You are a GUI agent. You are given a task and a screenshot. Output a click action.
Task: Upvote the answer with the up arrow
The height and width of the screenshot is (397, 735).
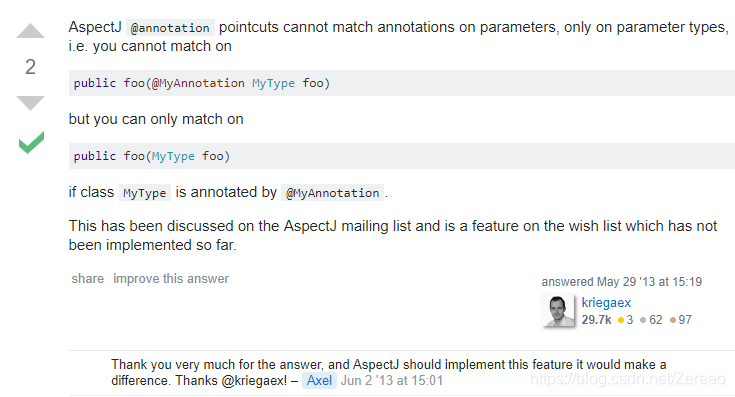pos(30,31)
